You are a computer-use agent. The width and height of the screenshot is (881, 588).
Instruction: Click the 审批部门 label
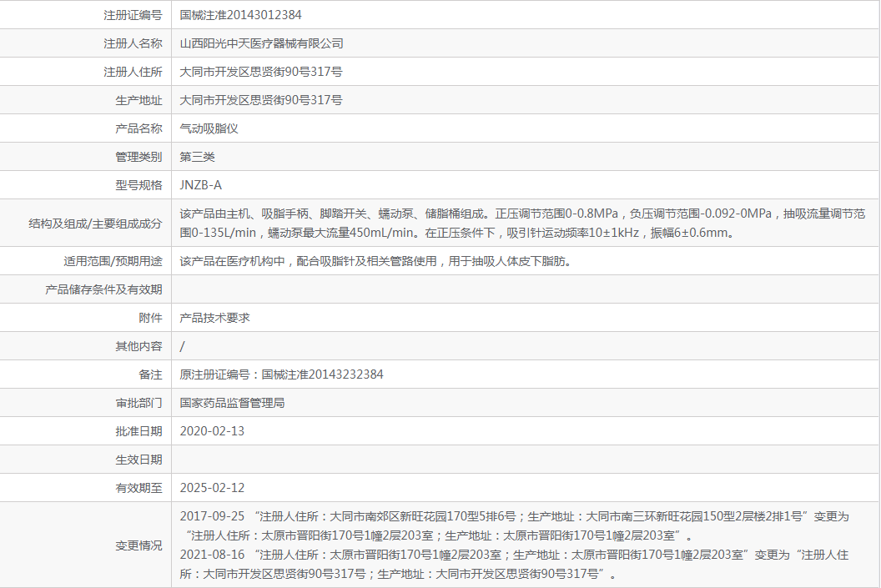pyautogui.click(x=138, y=403)
